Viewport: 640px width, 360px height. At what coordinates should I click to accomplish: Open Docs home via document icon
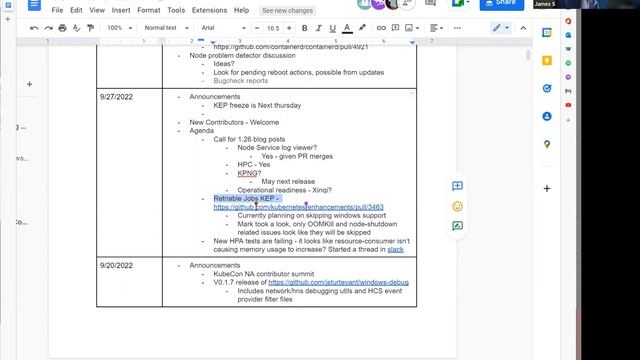[x=34, y=4]
